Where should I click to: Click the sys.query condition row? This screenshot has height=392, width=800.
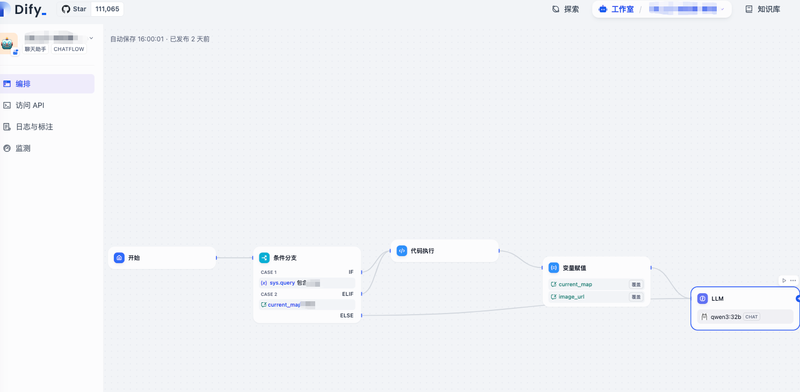pyautogui.click(x=307, y=283)
